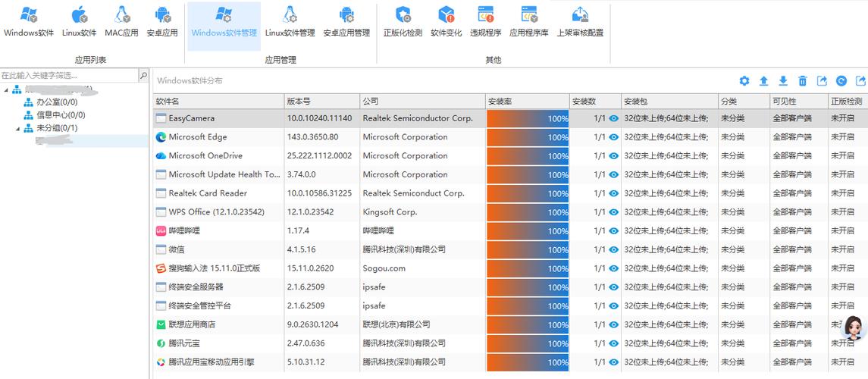868x379 pixels.
Task: Click the 联想应用商店 green icon
Action: pos(161,324)
